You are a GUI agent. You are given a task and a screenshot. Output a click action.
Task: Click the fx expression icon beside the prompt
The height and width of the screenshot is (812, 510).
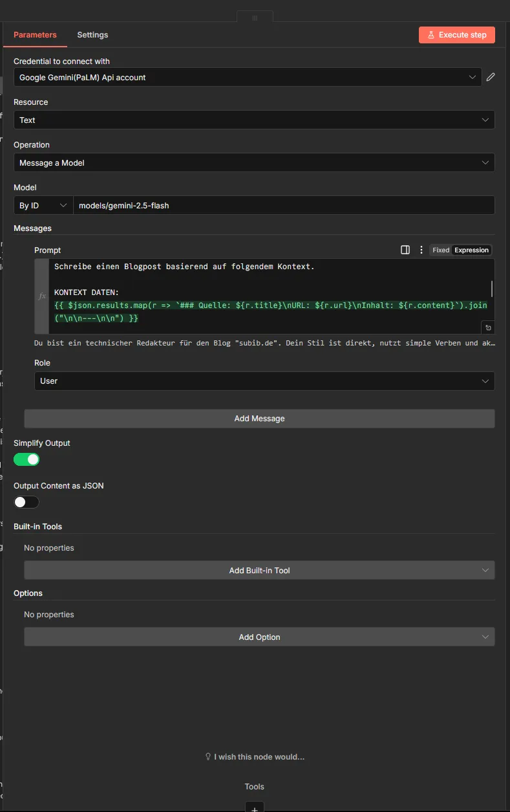41,296
